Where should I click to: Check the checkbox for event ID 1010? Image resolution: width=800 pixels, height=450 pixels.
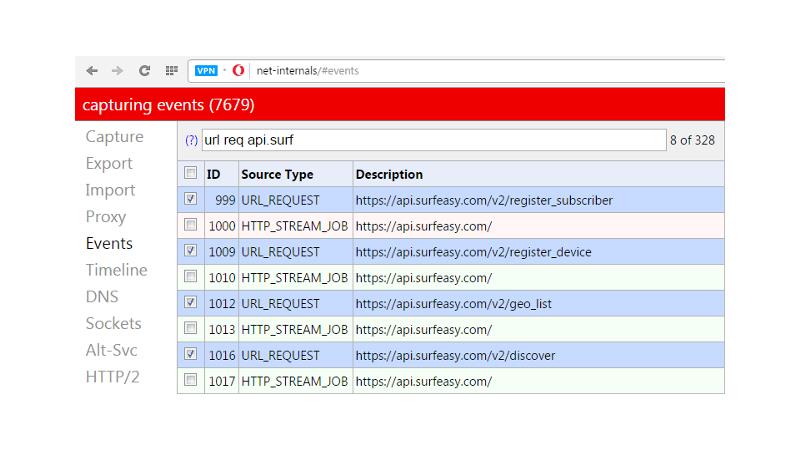point(190,277)
